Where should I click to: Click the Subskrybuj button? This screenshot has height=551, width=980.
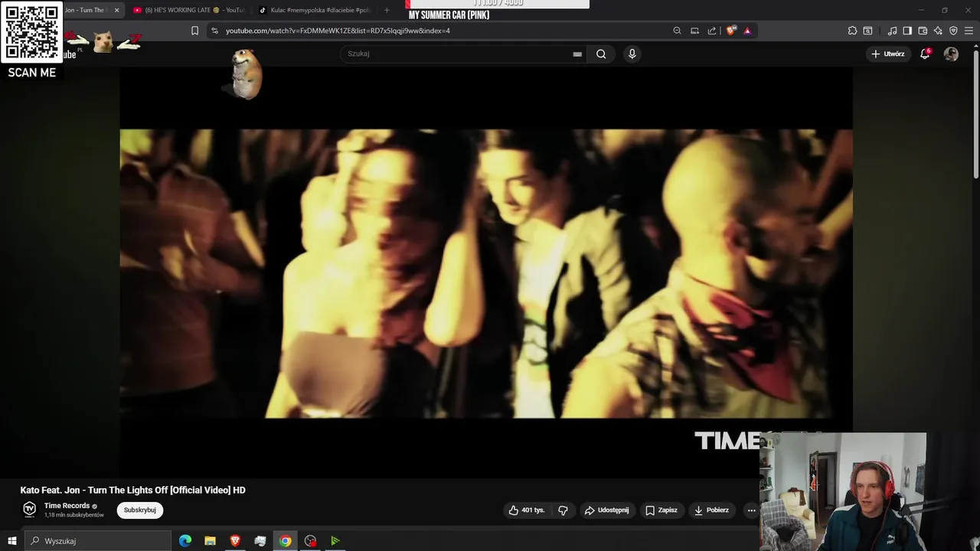139,510
